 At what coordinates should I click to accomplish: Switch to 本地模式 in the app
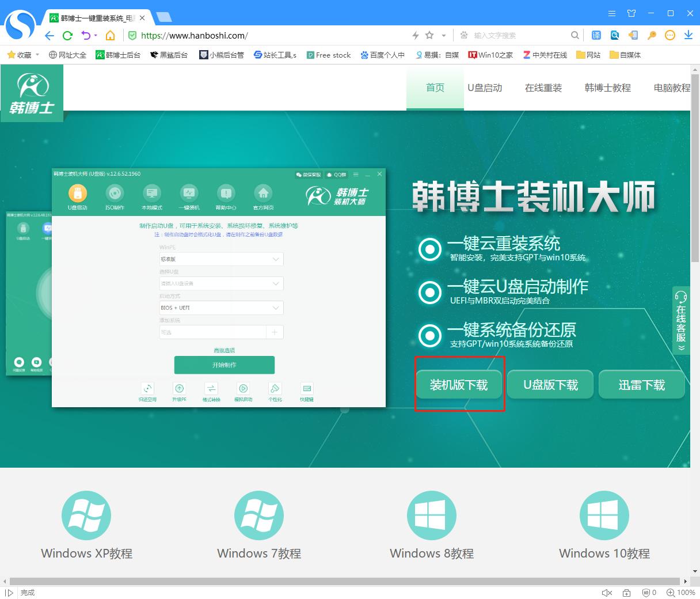pos(151,195)
